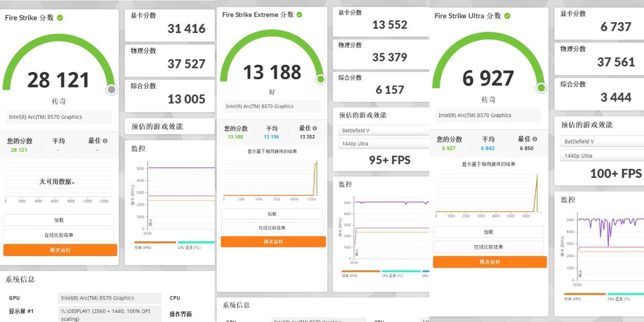Image resolution: width=644 pixels, height=322 pixels.
Task: Click 加载 in the Fire Strike Ultra panel
Action: 488,232
